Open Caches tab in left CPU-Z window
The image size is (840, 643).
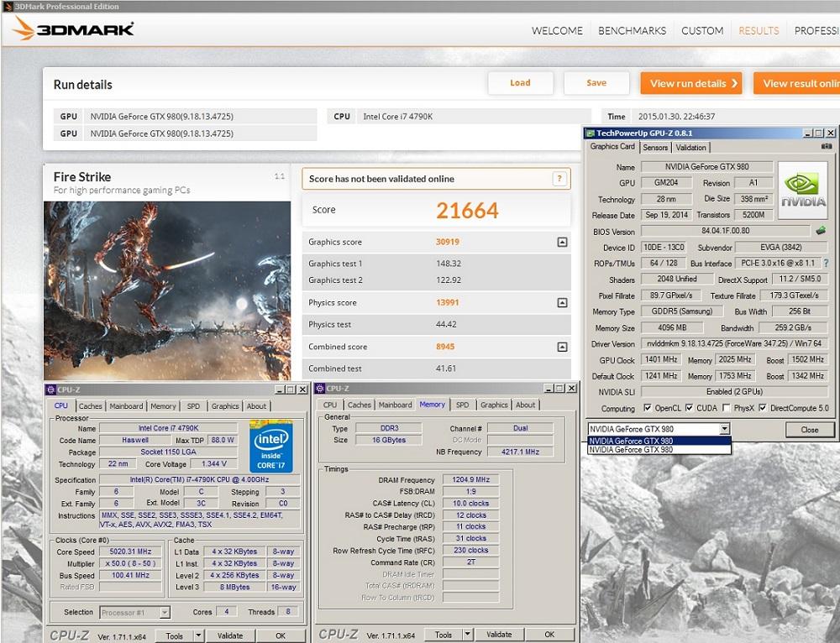(90, 406)
